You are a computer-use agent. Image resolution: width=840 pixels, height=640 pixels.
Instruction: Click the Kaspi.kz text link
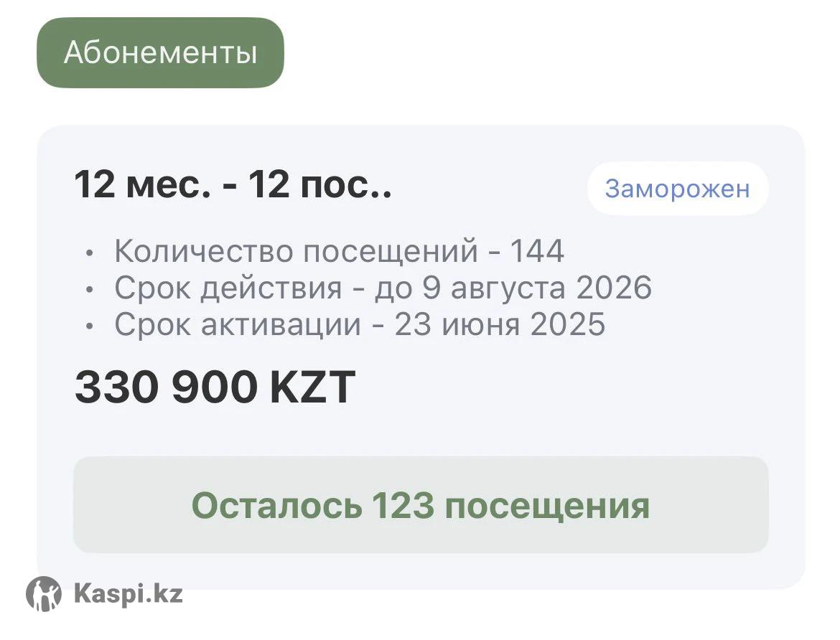coord(129,594)
